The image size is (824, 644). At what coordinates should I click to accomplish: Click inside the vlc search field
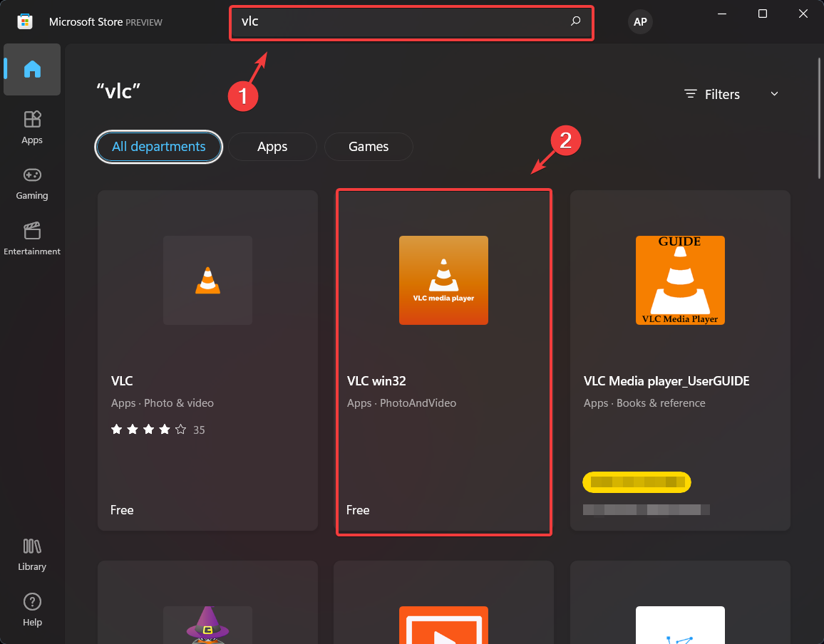pos(399,22)
